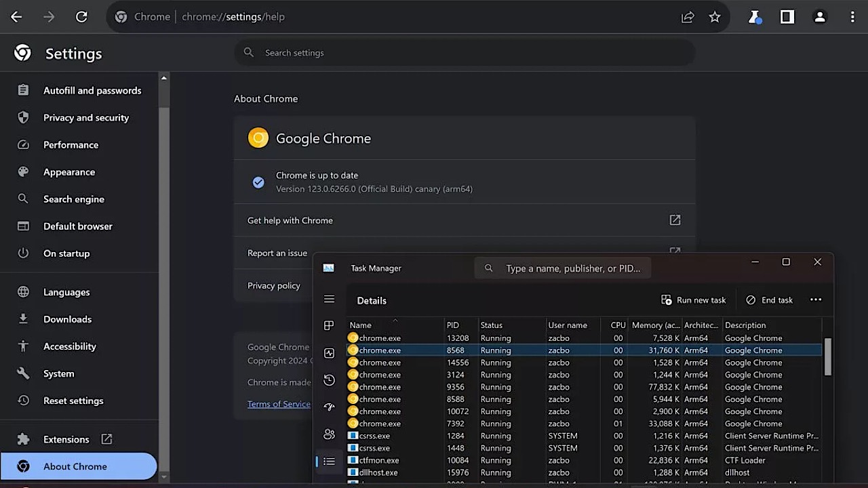Toggle Chrome's side panel icon
This screenshot has width=868, height=488.
tap(787, 17)
